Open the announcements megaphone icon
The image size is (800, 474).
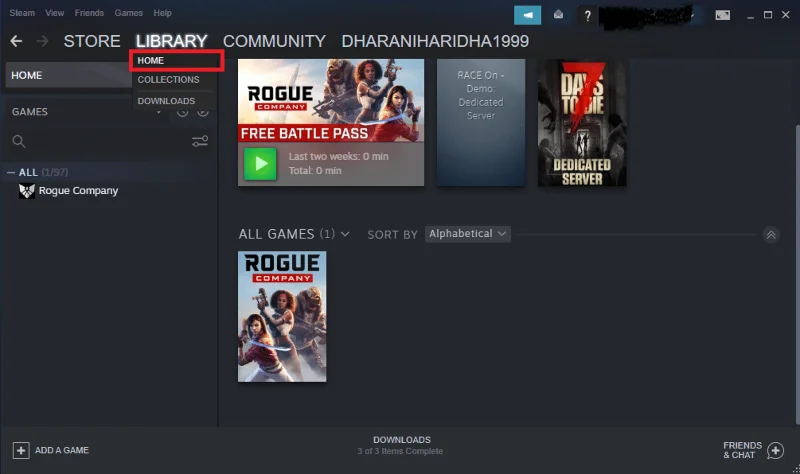[527, 15]
